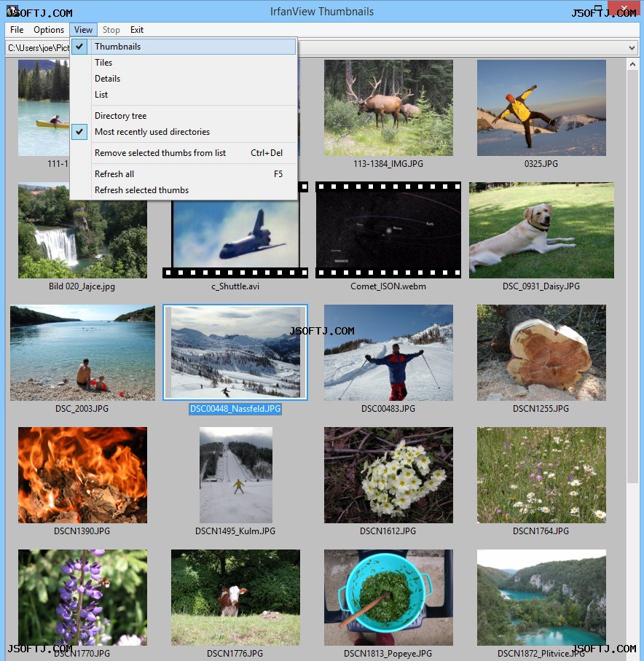Click the DSC_0931_Daisy.JPG filename label
This screenshot has width=644, height=661.
[x=541, y=286]
